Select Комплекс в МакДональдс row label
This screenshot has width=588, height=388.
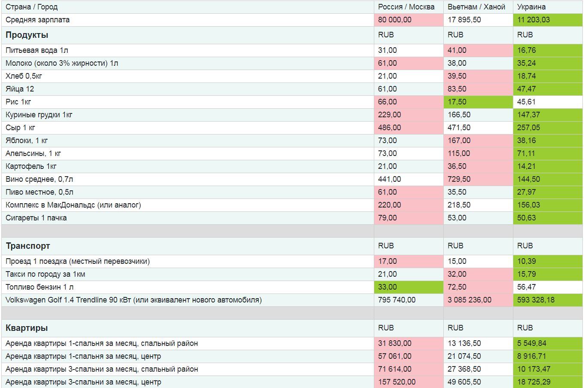73,205
